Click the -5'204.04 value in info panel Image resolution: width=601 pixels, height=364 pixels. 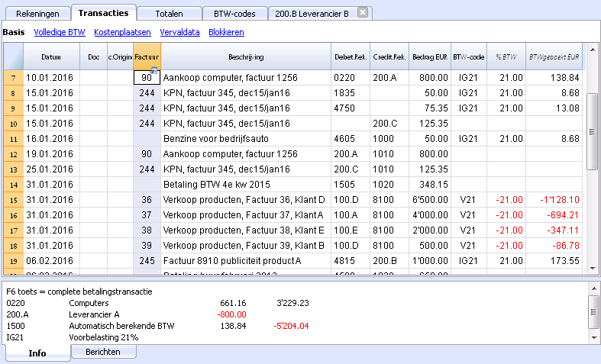pos(291,326)
